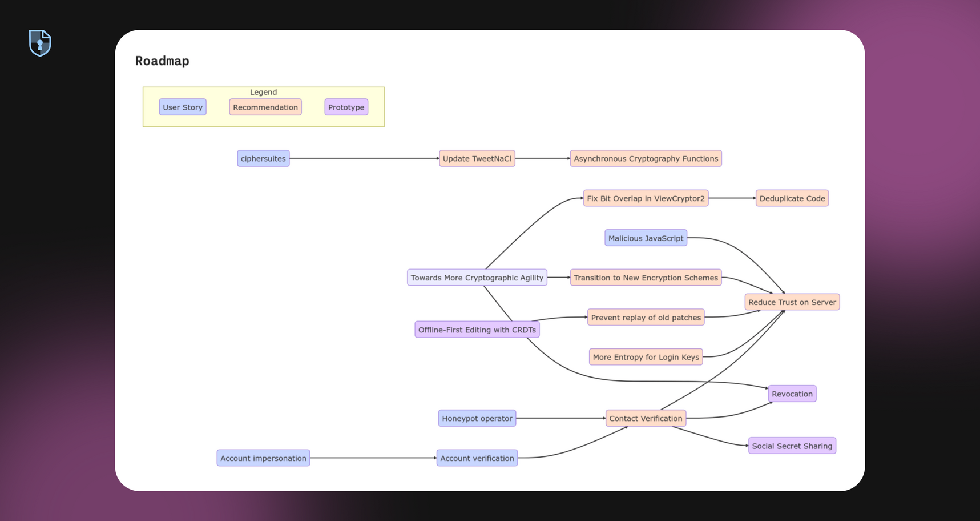Select the ciphersuites user story node

pos(263,158)
